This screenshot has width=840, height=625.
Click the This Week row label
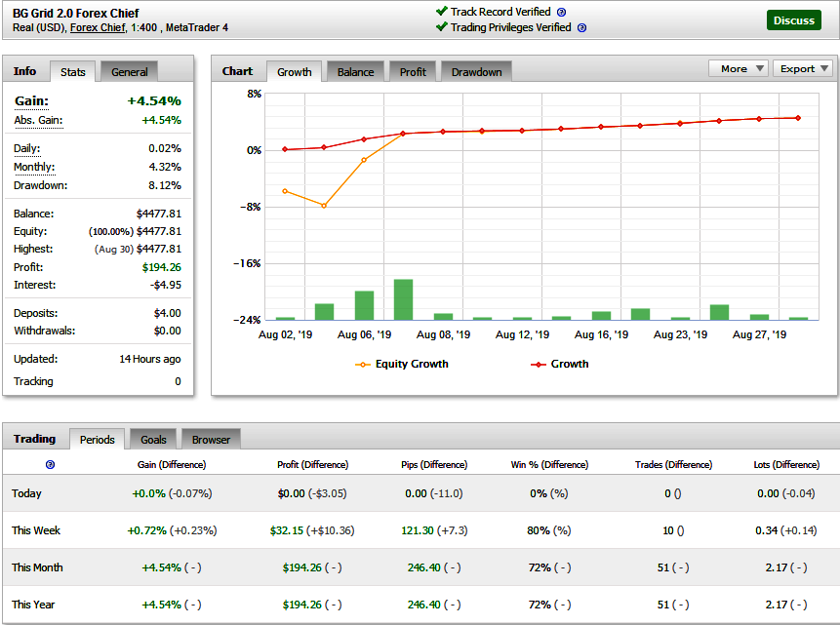pyautogui.click(x=36, y=530)
